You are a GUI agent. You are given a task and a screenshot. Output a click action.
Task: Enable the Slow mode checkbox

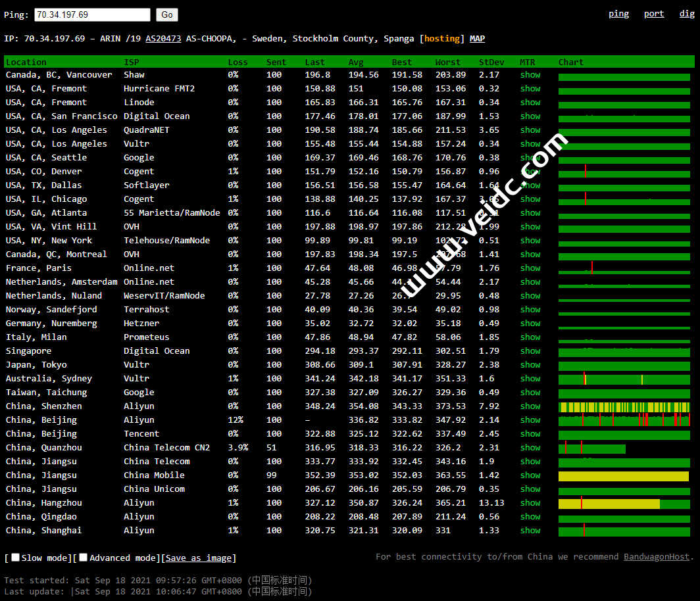(16, 558)
